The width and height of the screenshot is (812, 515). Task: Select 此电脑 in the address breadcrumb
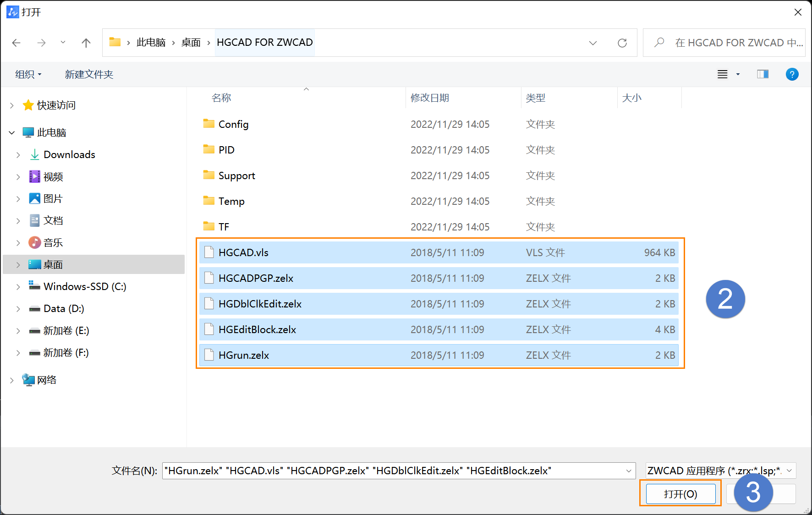(x=151, y=43)
